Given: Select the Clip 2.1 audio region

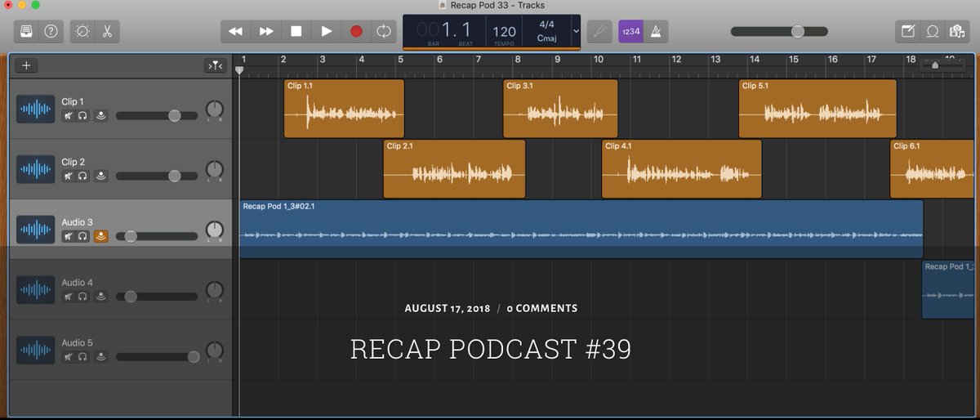Looking at the screenshot, I should click(454, 169).
